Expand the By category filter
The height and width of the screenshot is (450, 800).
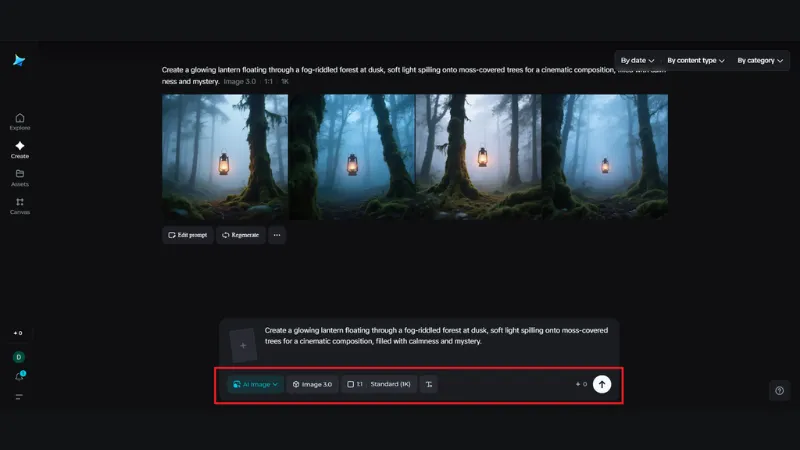(761, 60)
